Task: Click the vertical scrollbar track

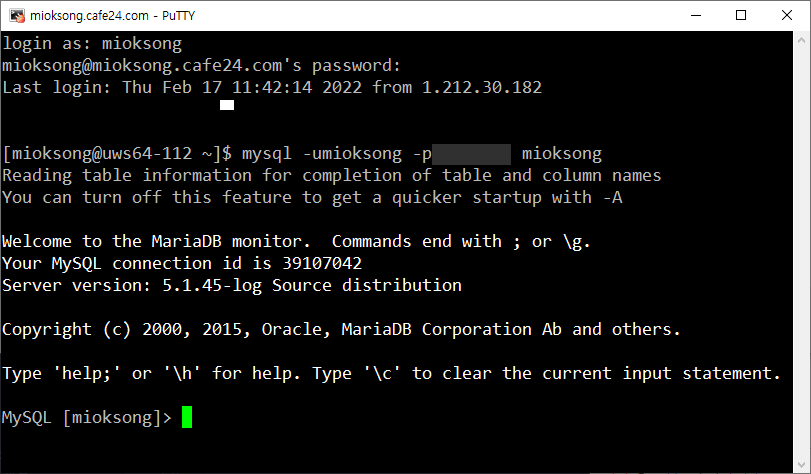Action: pyautogui.click(x=801, y=250)
